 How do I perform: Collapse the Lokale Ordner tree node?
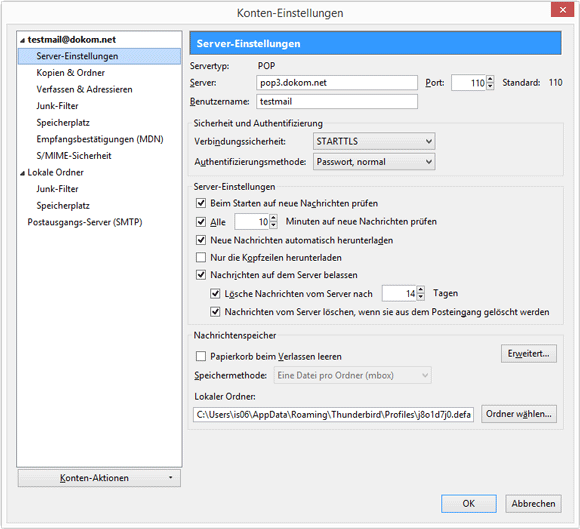click(22, 173)
